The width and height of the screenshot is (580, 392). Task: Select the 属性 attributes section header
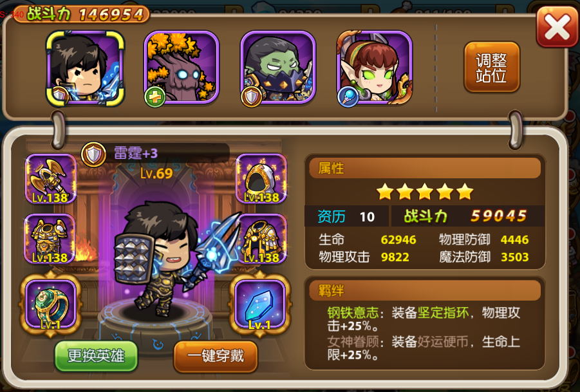tap(425, 169)
